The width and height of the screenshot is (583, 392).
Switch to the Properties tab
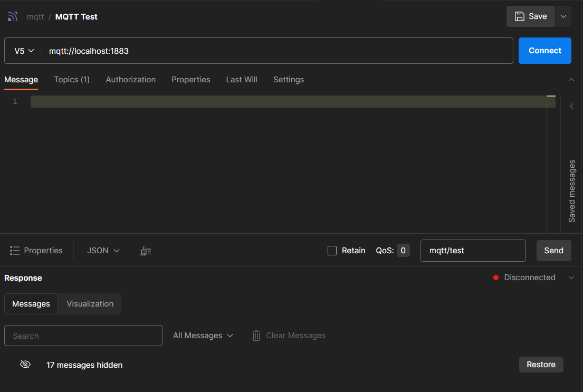191,80
